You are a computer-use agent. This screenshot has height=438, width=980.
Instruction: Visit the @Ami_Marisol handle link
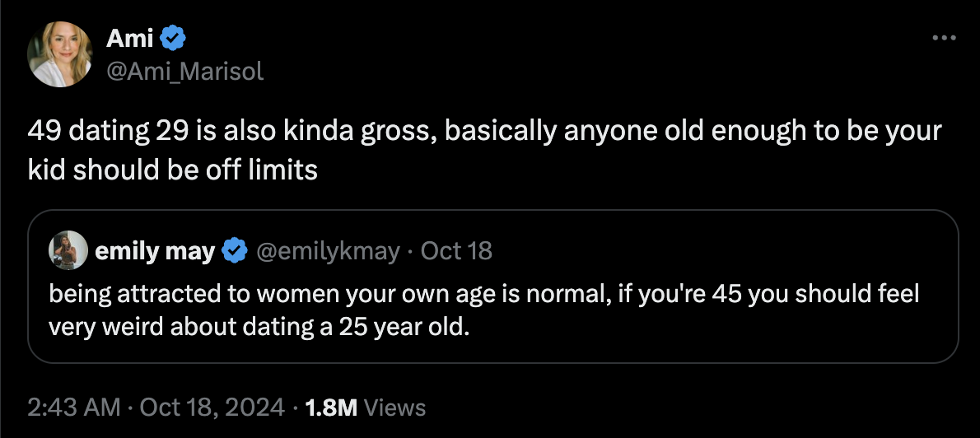[185, 71]
